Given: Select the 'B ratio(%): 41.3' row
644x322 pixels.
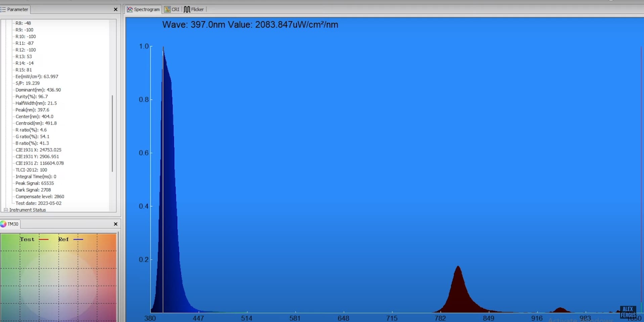Looking at the screenshot, I should tap(32, 143).
